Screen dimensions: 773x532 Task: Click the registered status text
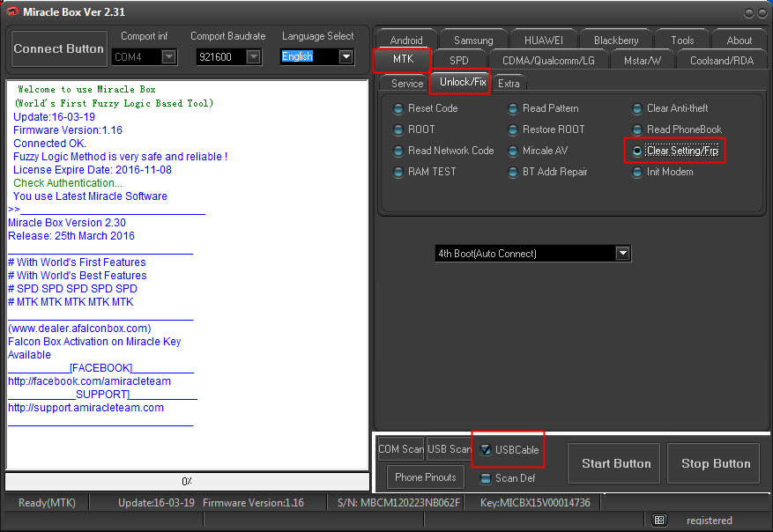click(x=709, y=521)
